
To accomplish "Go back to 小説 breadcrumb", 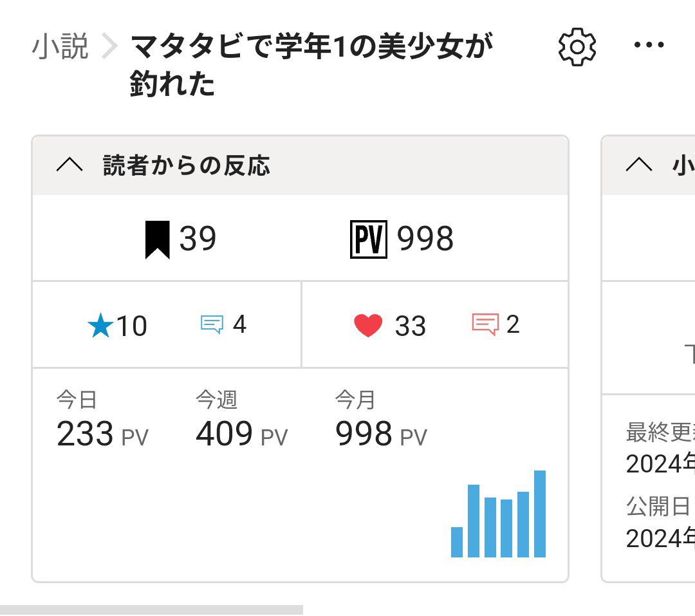I will [x=60, y=47].
